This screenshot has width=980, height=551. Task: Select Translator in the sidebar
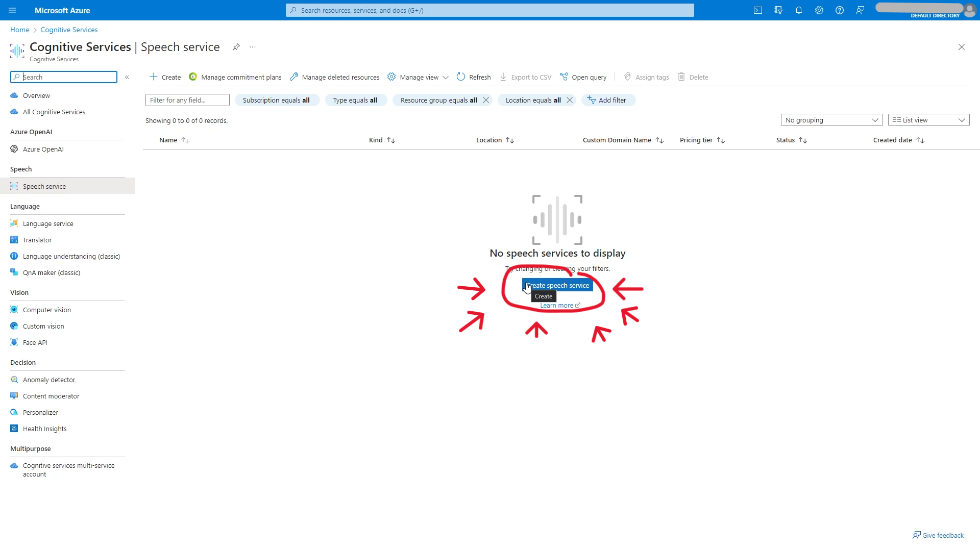(37, 240)
